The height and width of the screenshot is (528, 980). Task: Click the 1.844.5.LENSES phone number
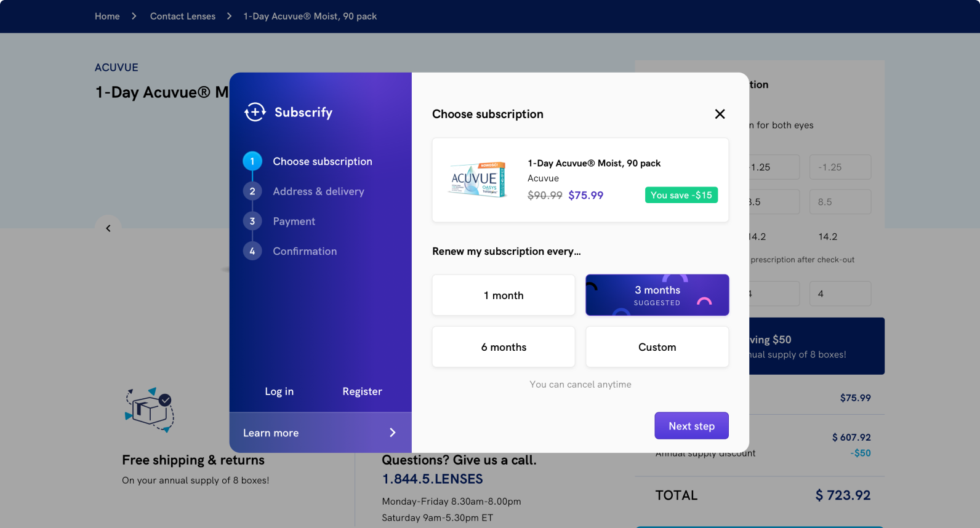(x=432, y=479)
